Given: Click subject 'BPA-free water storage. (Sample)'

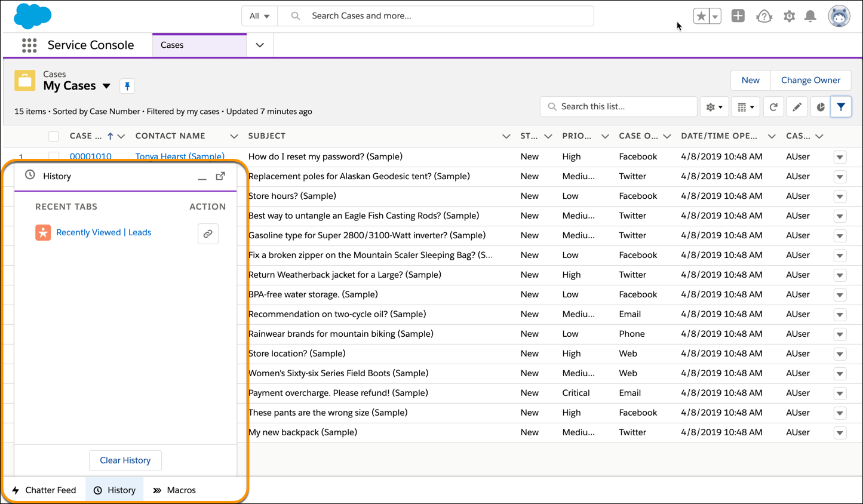Looking at the screenshot, I should (313, 294).
